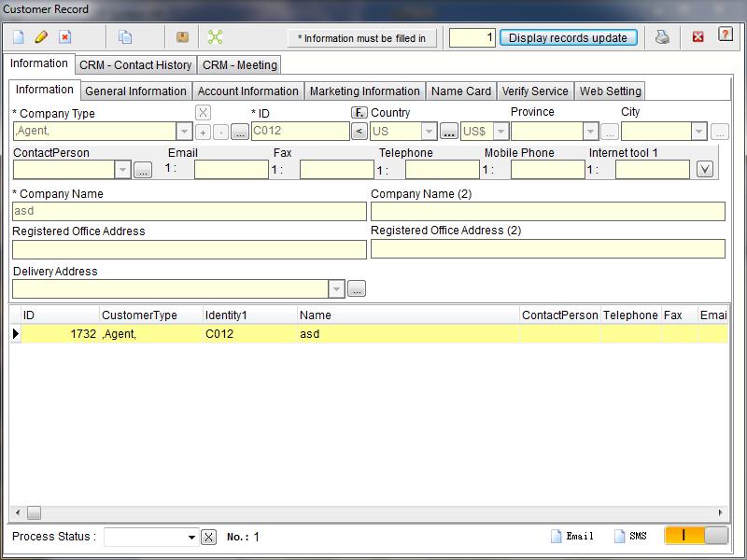Click the less-than arrow button beside ID
The width and height of the screenshot is (747, 560).
pos(359,132)
